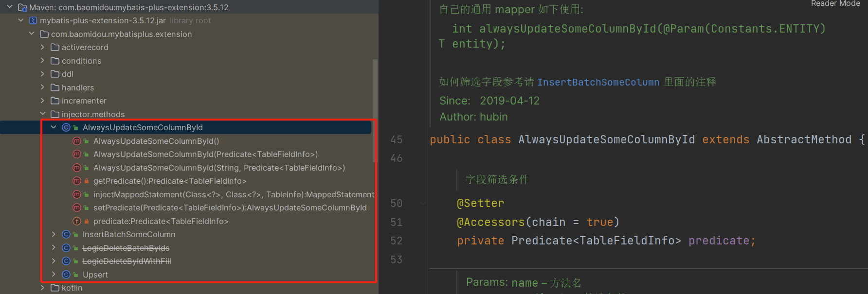
Task: Collapse the AlwaysUpdateSomeColumnById class node
Action: 54,127
